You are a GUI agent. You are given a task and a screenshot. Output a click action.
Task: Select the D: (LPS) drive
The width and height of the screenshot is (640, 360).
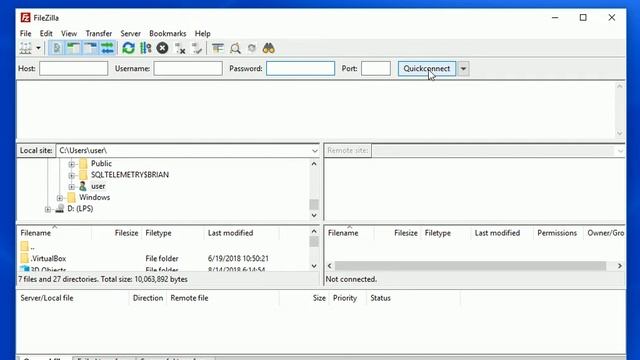click(x=80, y=209)
